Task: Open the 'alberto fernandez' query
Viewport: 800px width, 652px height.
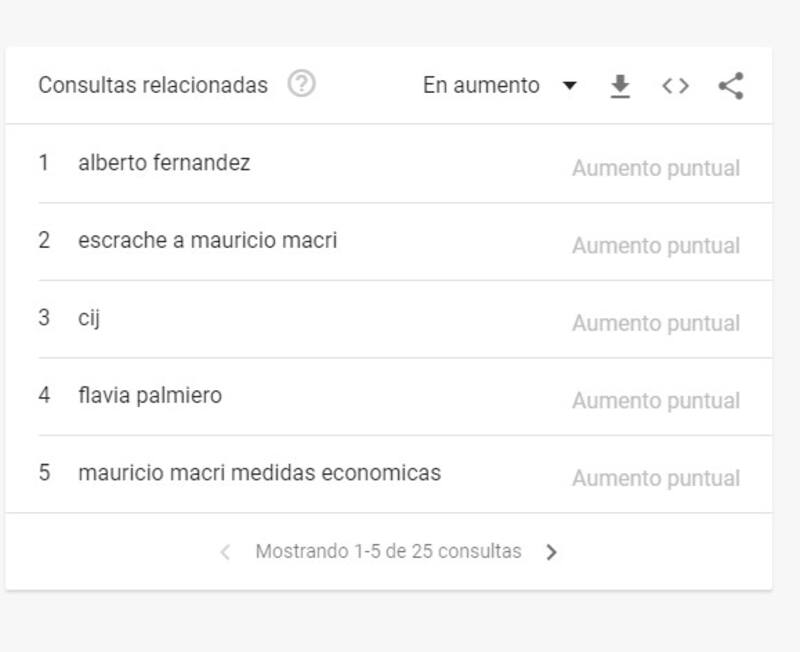Action: [x=164, y=162]
